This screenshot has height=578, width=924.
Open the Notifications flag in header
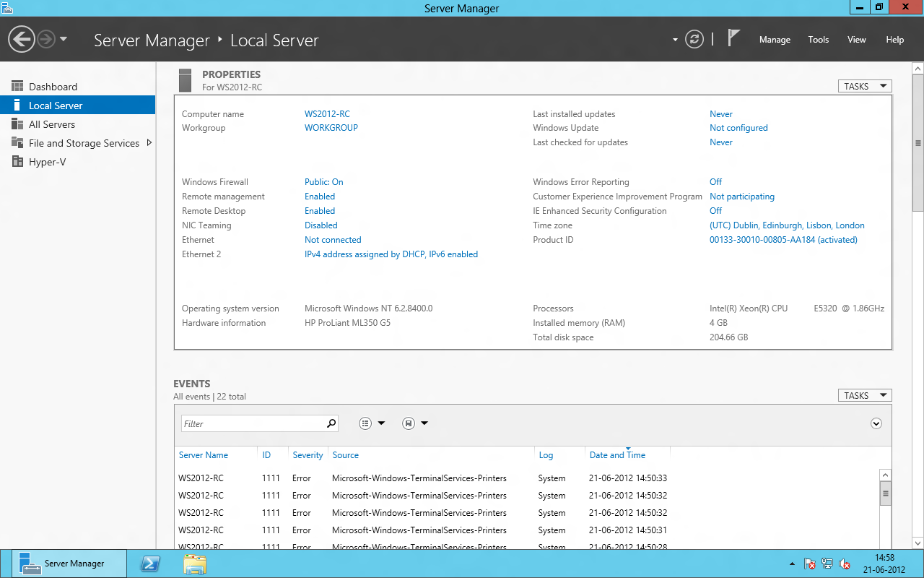[x=733, y=38]
